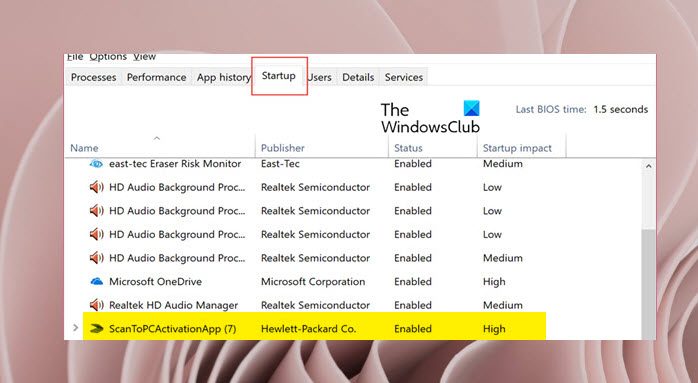This screenshot has height=383, width=698.
Task: Click the 1.5 seconds BIOS time value
Action: [x=621, y=109]
